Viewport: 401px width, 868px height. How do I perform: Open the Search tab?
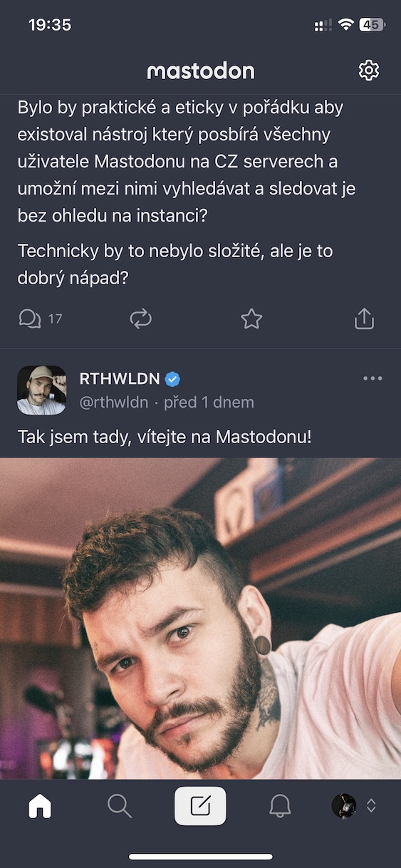[x=120, y=806]
